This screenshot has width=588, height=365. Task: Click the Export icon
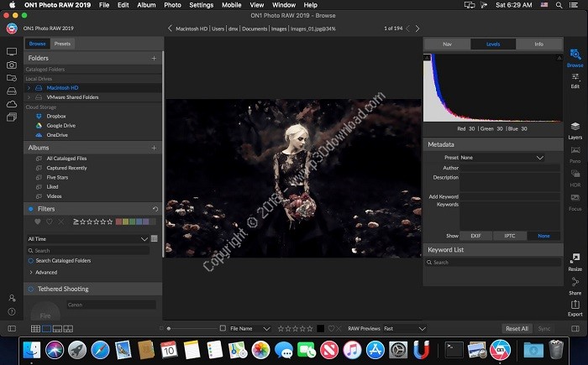pos(575,305)
